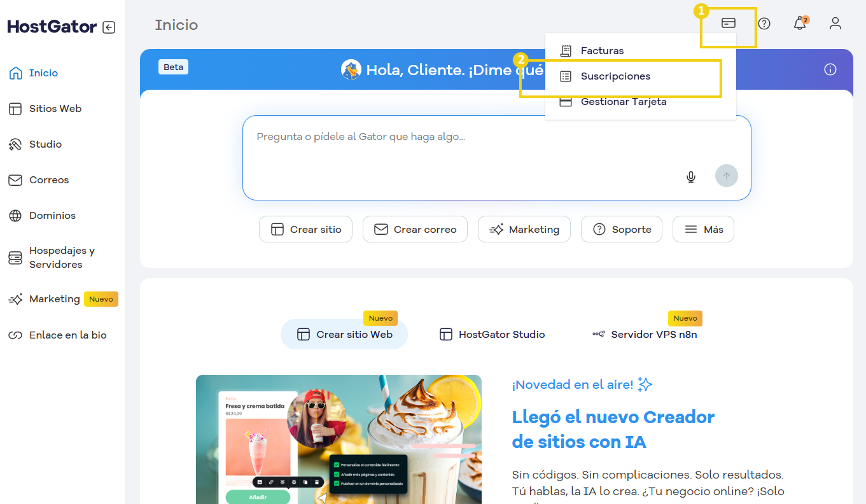866x504 pixels.
Task: Switch to the HostGator Studio tab
Action: (492, 334)
